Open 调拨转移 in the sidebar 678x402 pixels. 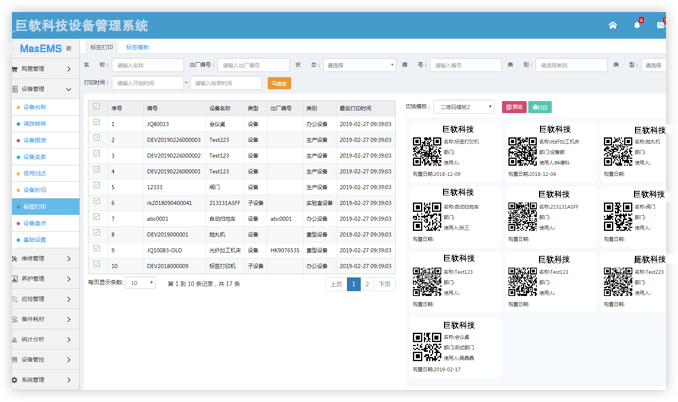(35, 124)
